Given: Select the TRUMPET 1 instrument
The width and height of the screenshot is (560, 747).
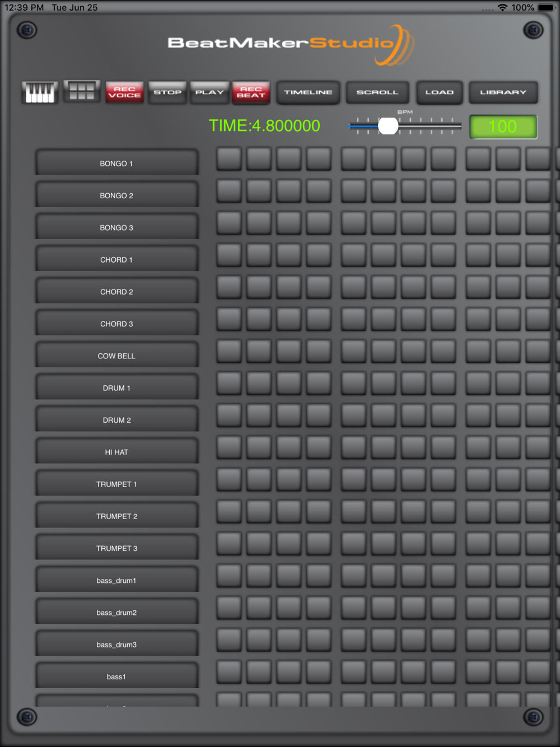Looking at the screenshot, I should 116,483.
